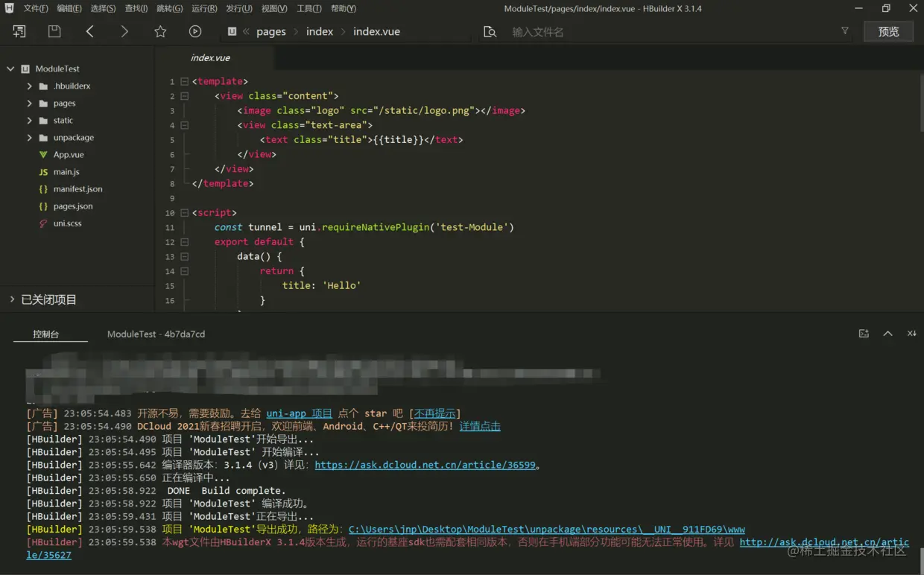Maximize console with the up chevron icon
924x575 pixels.
tap(887, 334)
